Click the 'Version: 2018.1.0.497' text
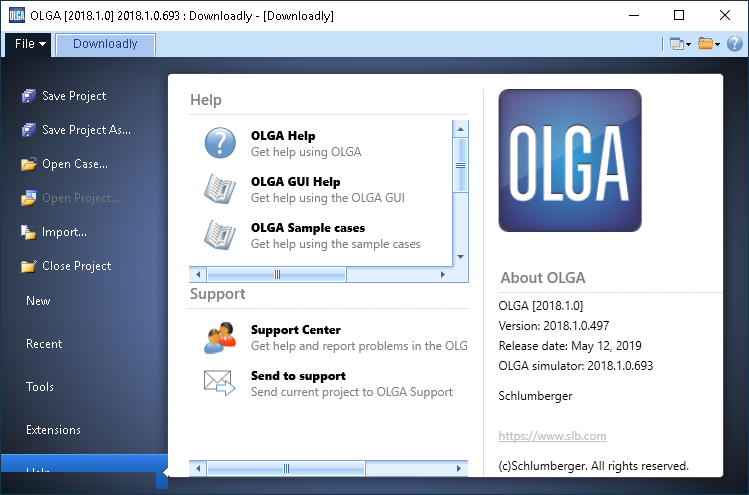 [x=554, y=326]
